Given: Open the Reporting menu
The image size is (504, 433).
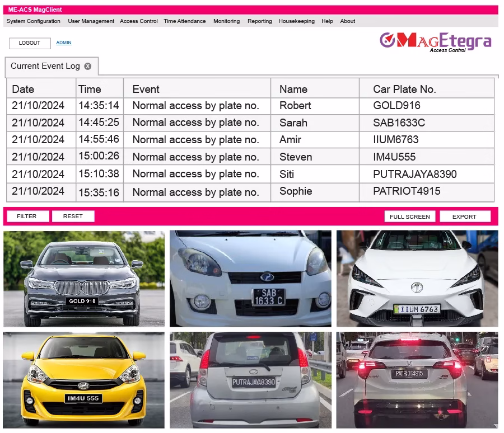Looking at the screenshot, I should point(260,21).
